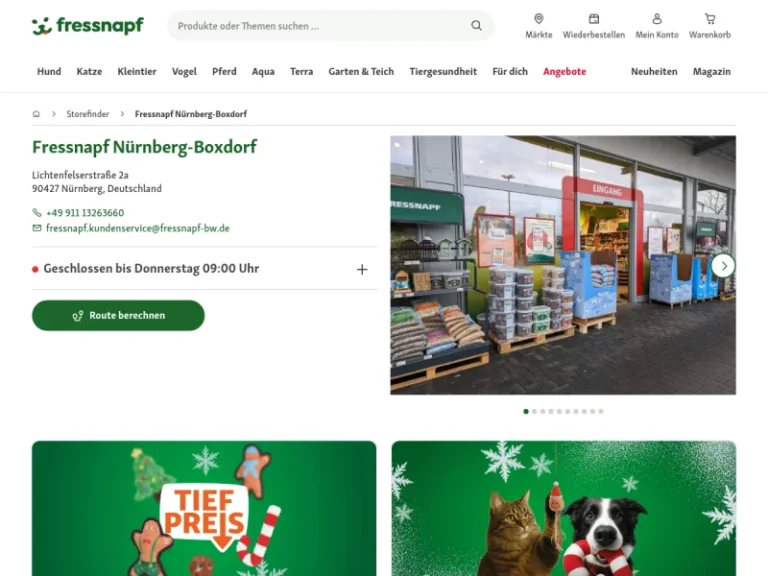Click Route berechnen button

tap(118, 315)
